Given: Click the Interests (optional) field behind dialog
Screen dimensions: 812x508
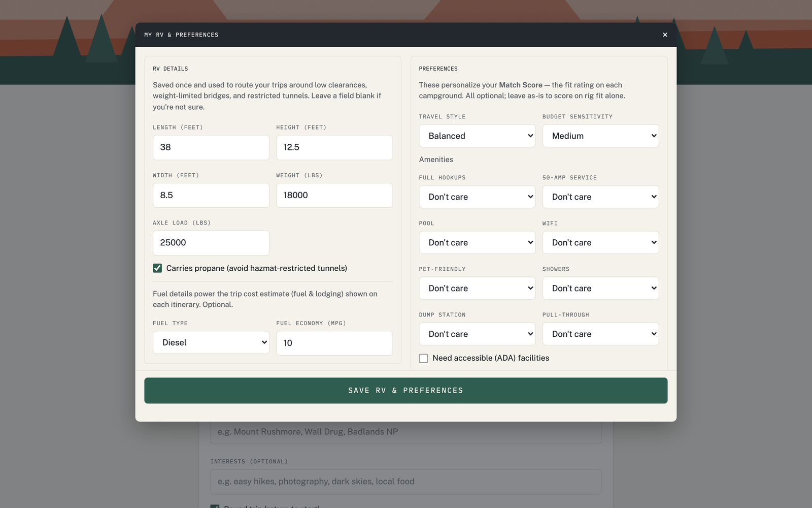Looking at the screenshot, I should click(405, 482).
